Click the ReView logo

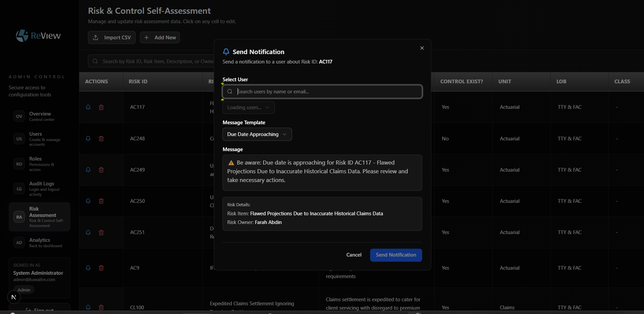[38, 35]
